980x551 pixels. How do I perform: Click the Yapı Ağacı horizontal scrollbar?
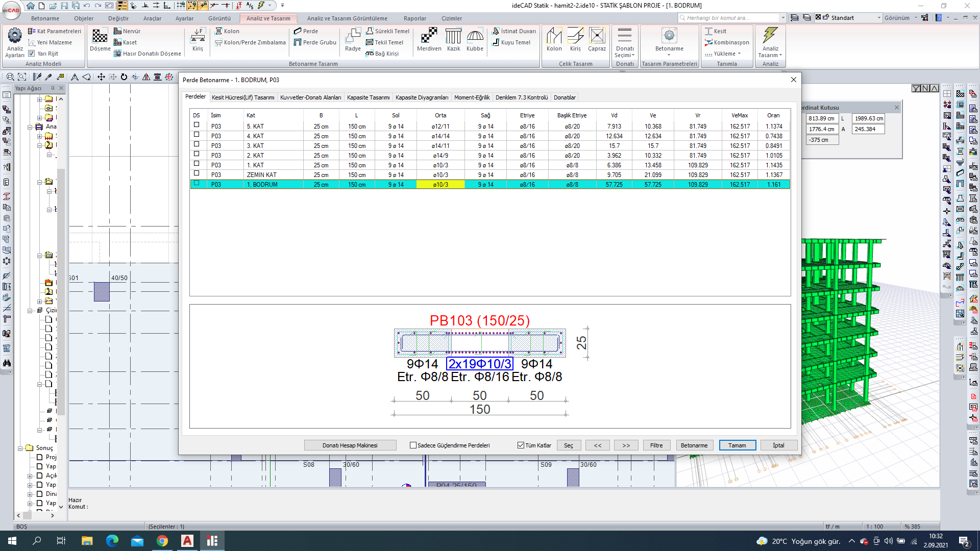(x=35, y=516)
